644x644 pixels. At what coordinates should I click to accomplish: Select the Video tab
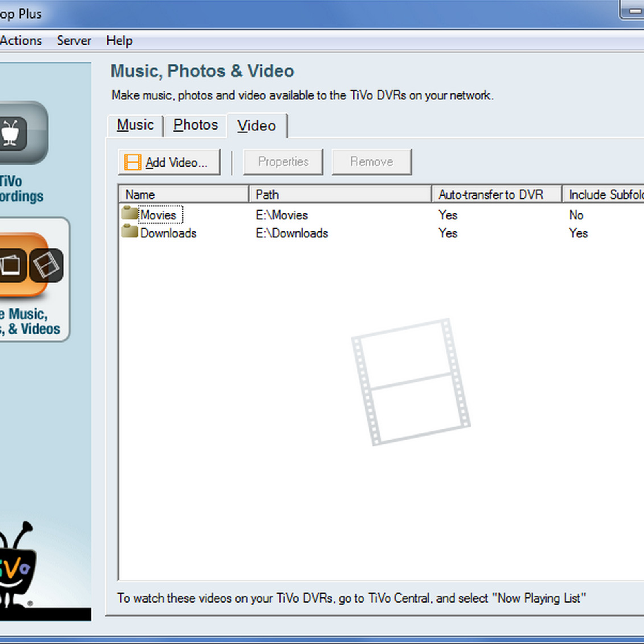tap(257, 126)
